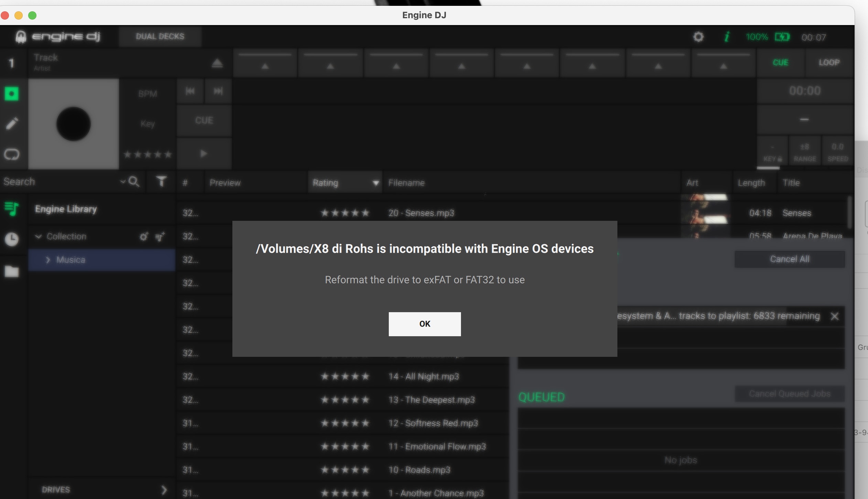The width and height of the screenshot is (868, 499).
Task: Select the green deck record icon
Action: 11,93
